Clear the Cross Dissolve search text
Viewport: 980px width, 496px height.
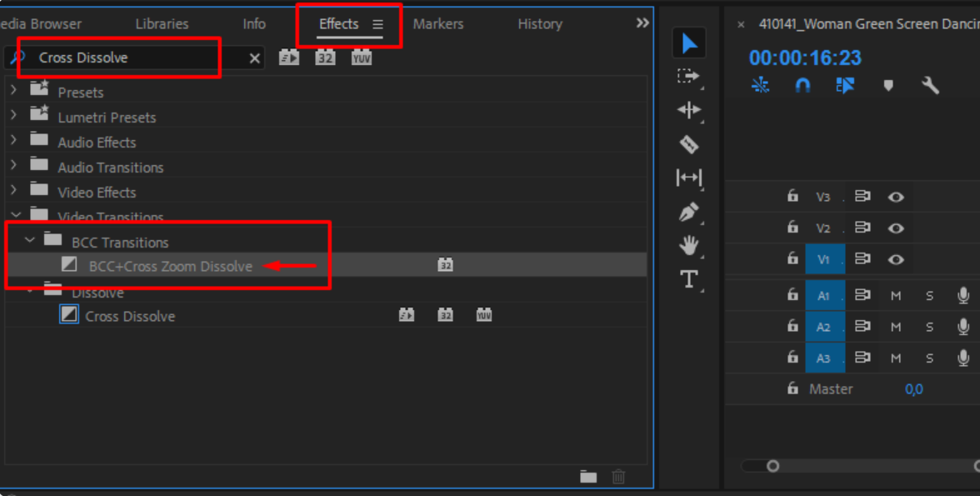(x=254, y=58)
